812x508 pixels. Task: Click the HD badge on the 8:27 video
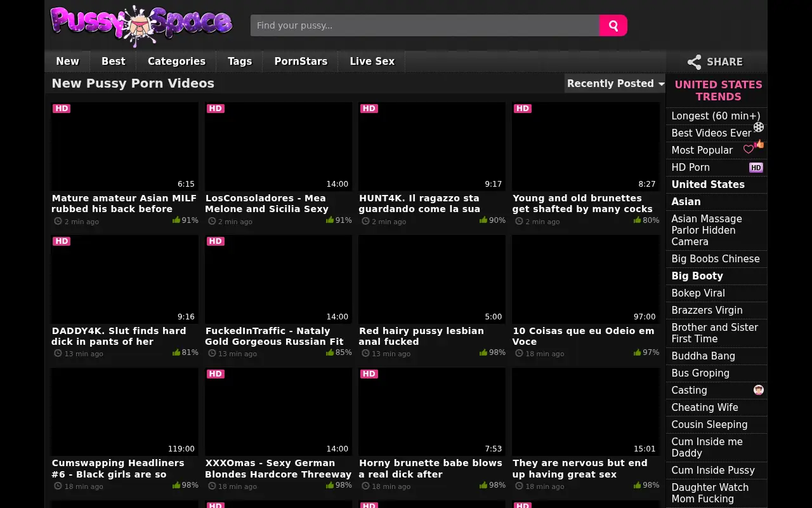pyautogui.click(x=523, y=109)
